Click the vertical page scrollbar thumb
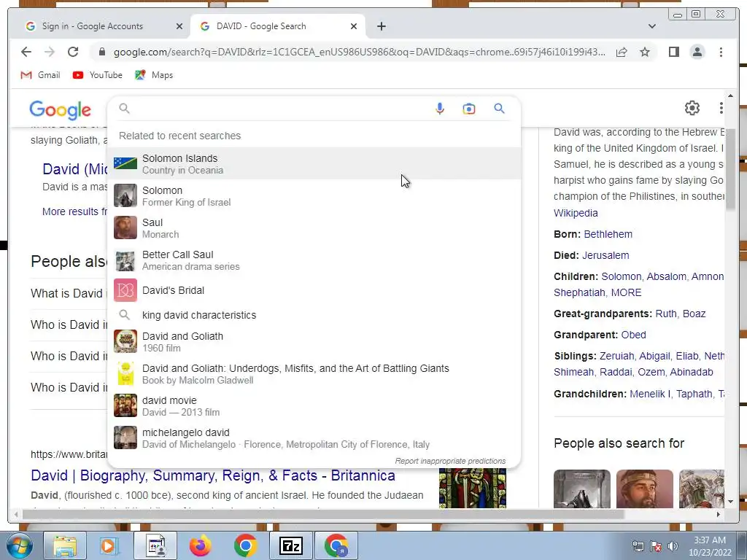Screen dimensions: 747x560 [x=729, y=169]
